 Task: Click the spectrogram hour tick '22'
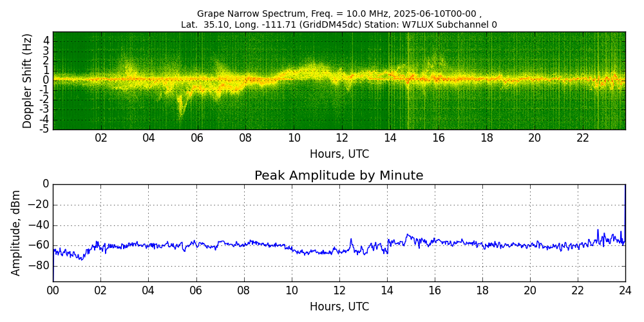click(x=583, y=139)
